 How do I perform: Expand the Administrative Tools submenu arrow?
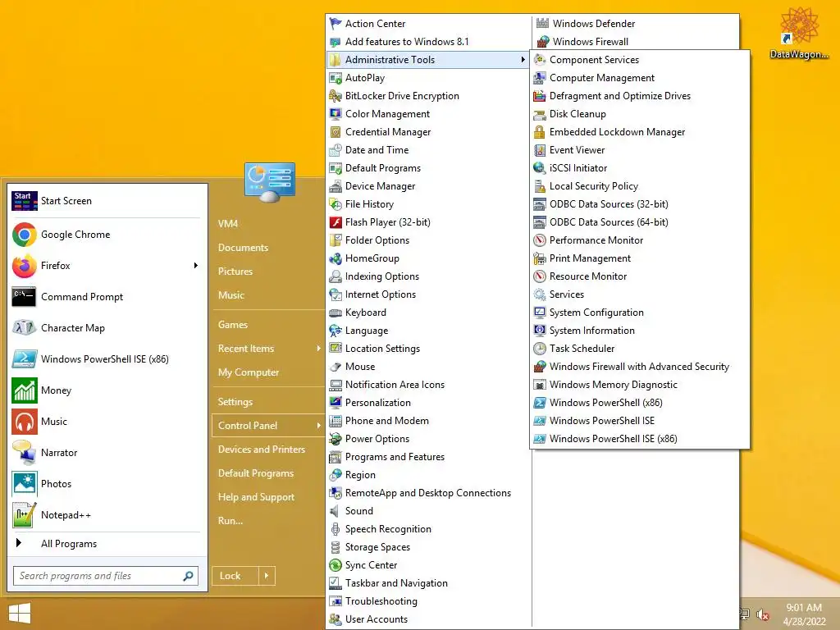pyautogui.click(x=523, y=59)
